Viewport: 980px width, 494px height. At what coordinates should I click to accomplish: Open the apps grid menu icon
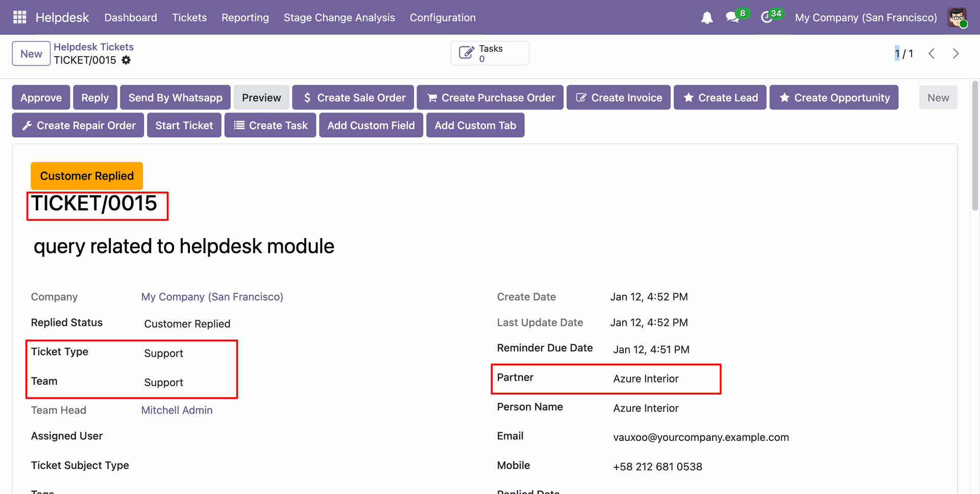pyautogui.click(x=19, y=17)
